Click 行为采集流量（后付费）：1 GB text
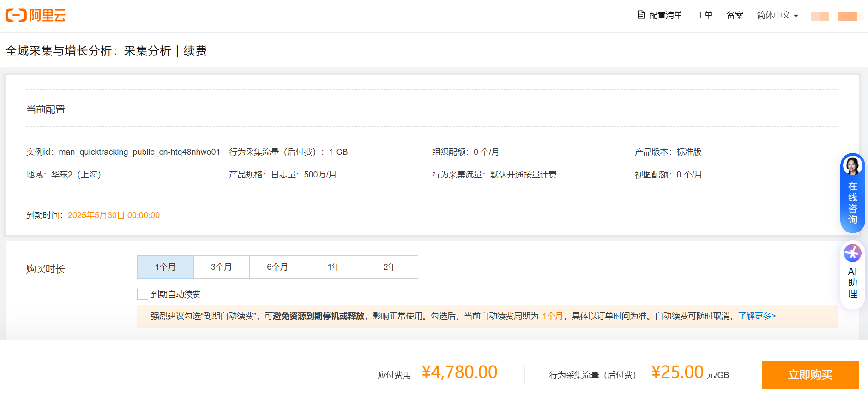The height and width of the screenshot is (396, 868). [x=289, y=152]
